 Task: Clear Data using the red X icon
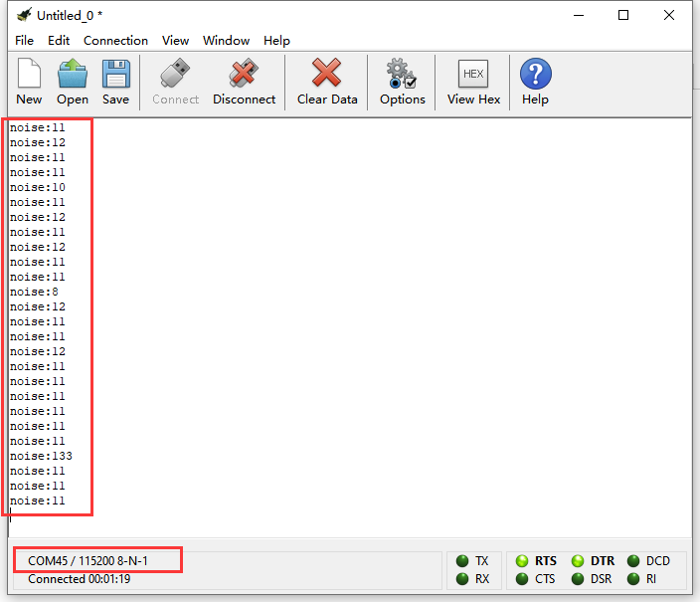click(327, 73)
